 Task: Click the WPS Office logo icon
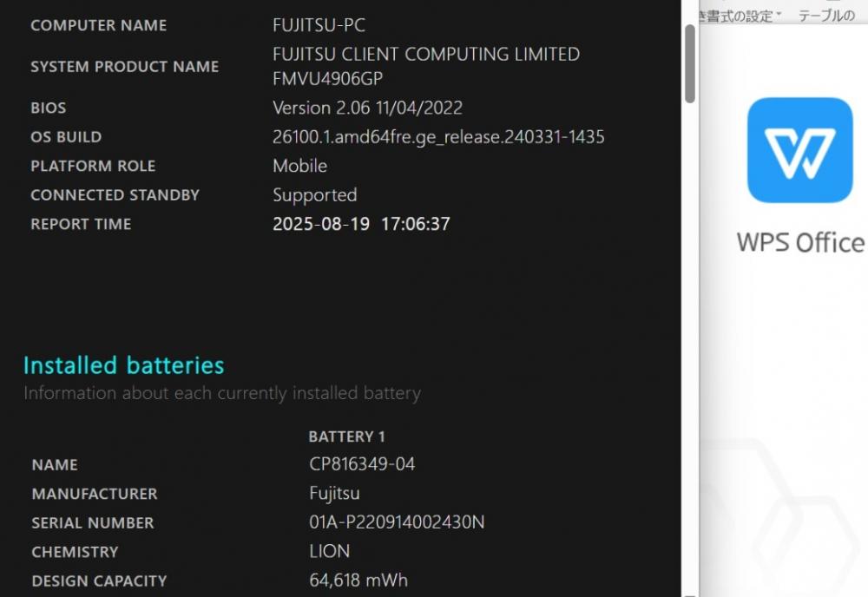[x=799, y=150]
